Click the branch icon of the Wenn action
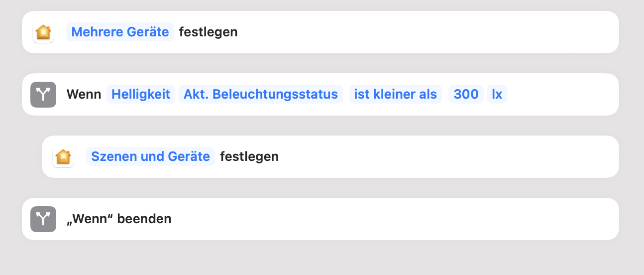Image resolution: width=644 pixels, height=275 pixels. (x=43, y=95)
